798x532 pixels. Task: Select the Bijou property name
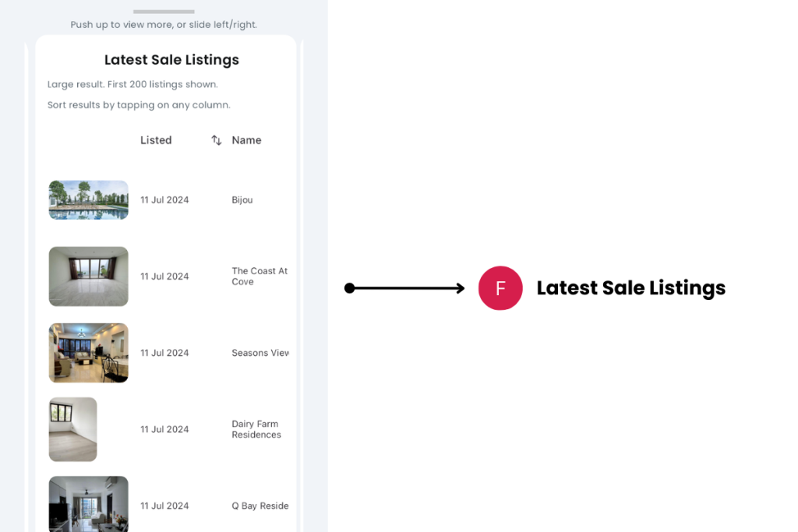pyautogui.click(x=242, y=200)
